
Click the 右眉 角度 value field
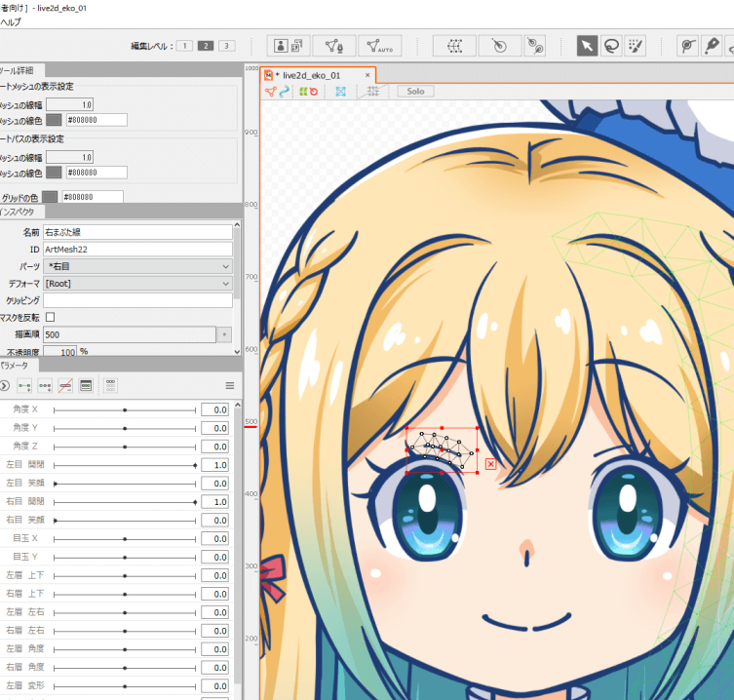214,668
